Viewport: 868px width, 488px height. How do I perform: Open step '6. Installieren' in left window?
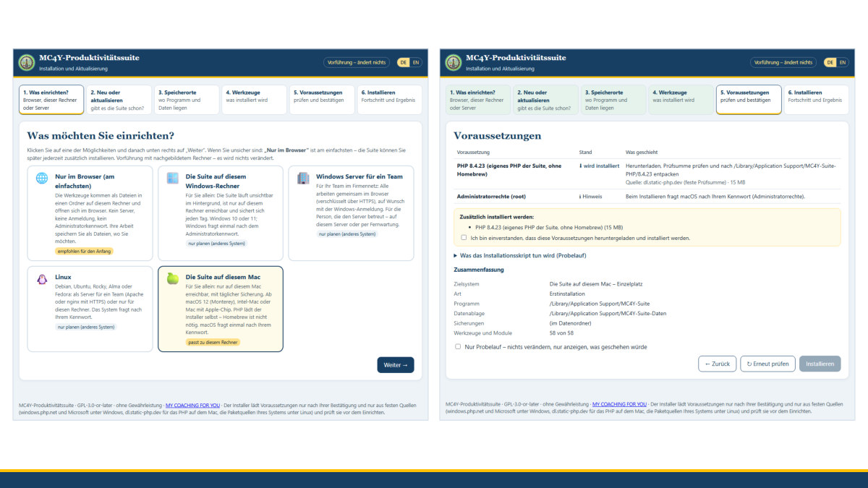coord(390,100)
